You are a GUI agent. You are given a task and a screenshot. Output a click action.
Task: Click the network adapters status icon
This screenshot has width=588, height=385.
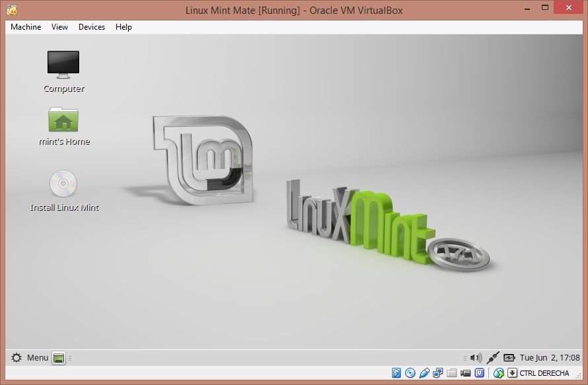438,373
